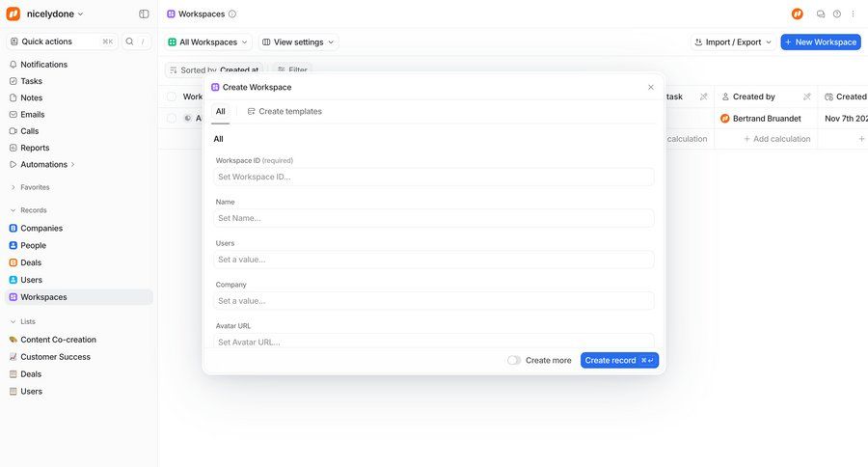Close the Create Workspace dialog
The height and width of the screenshot is (467, 868).
tap(651, 87)
